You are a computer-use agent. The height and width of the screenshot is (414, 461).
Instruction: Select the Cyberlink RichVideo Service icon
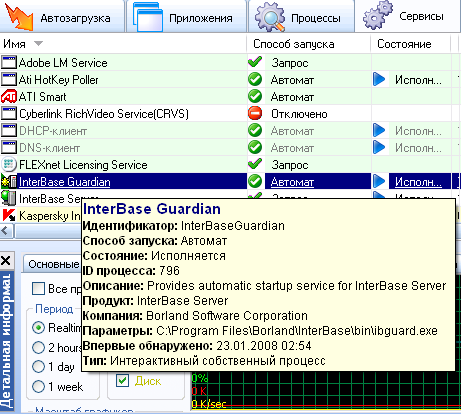9,114
